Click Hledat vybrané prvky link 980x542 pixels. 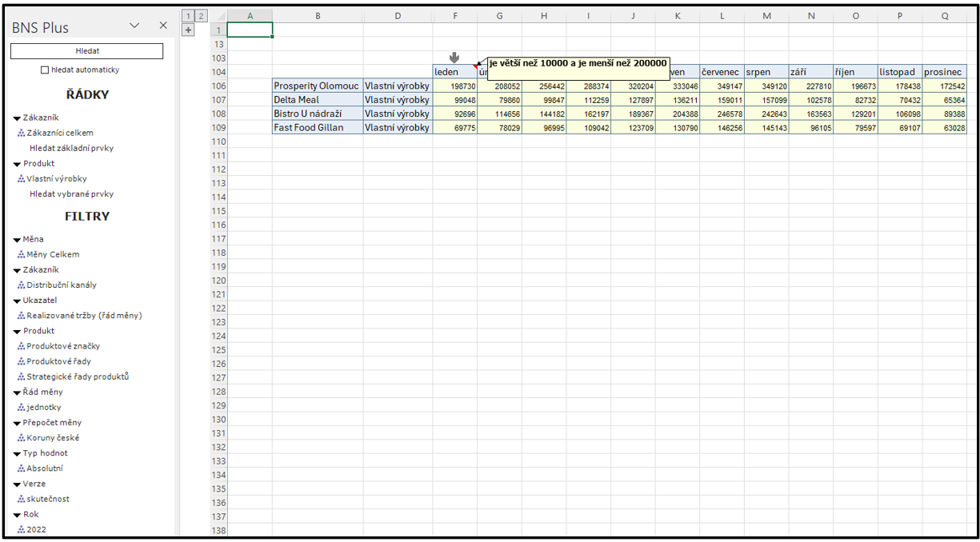coord(71,194)
